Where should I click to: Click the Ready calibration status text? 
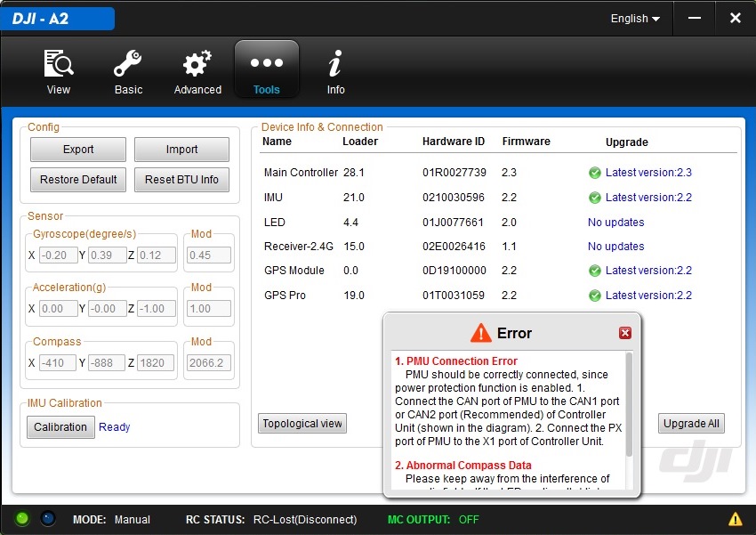click(x=114, y=427)
